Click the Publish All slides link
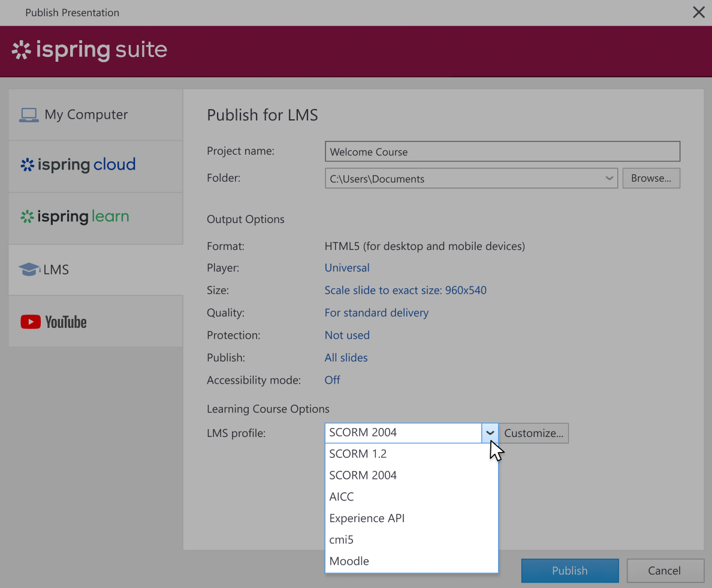712x588 pixels. 346,358
